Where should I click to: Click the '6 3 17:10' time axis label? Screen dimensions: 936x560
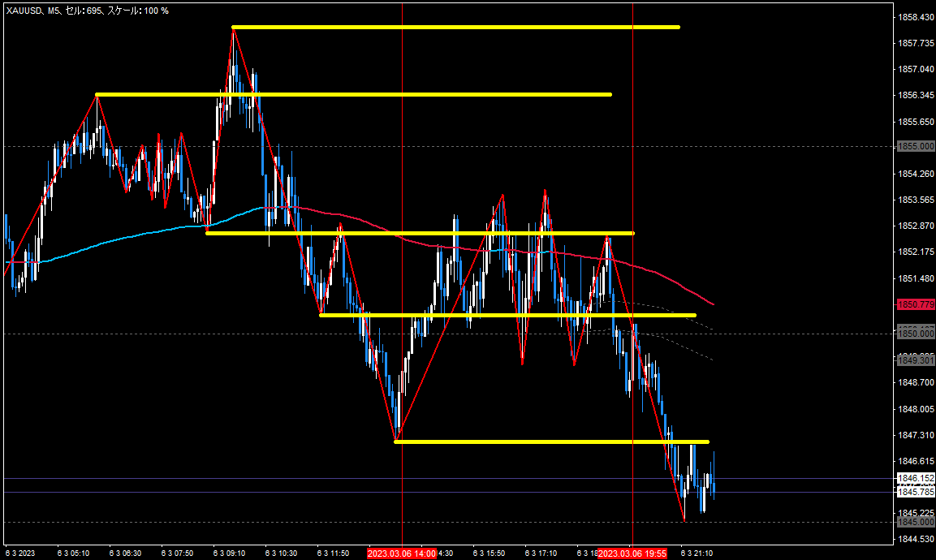coord(541,554)
